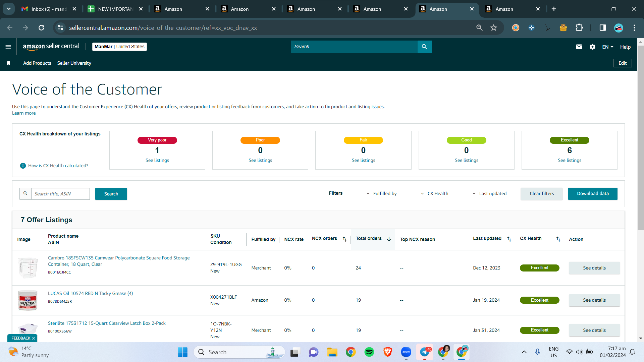Bookmark this page with the star icon
Image resolution: width=644 pixels, height=362 pixels.
(494, 28)
